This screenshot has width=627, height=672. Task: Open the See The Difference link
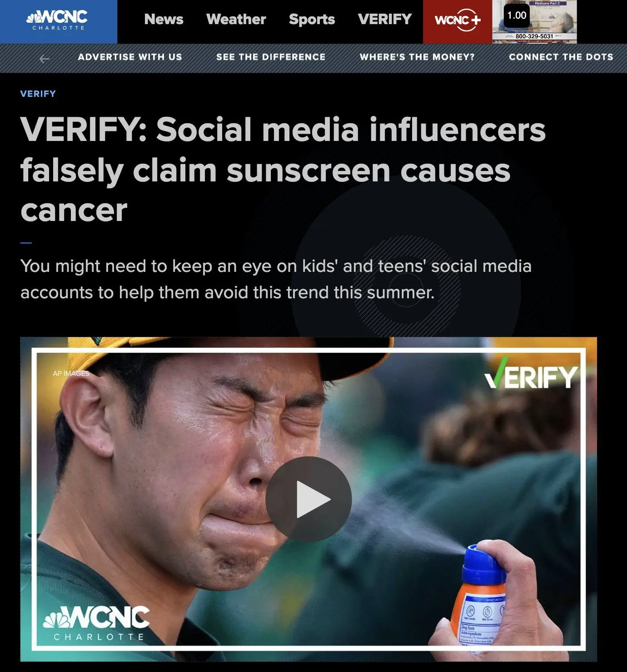tap(271, 57)
